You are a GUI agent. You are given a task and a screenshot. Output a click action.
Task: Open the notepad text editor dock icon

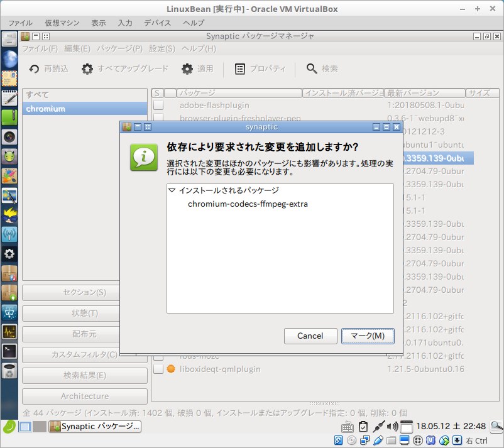(x=9, y=98)
